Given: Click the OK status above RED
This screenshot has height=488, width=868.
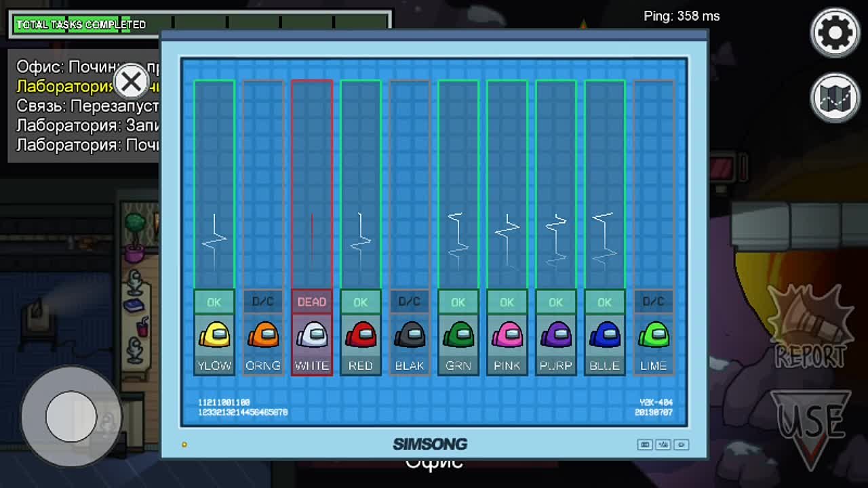Looking at the screenshot, I should pyautogui.click(x=361, y=302).
